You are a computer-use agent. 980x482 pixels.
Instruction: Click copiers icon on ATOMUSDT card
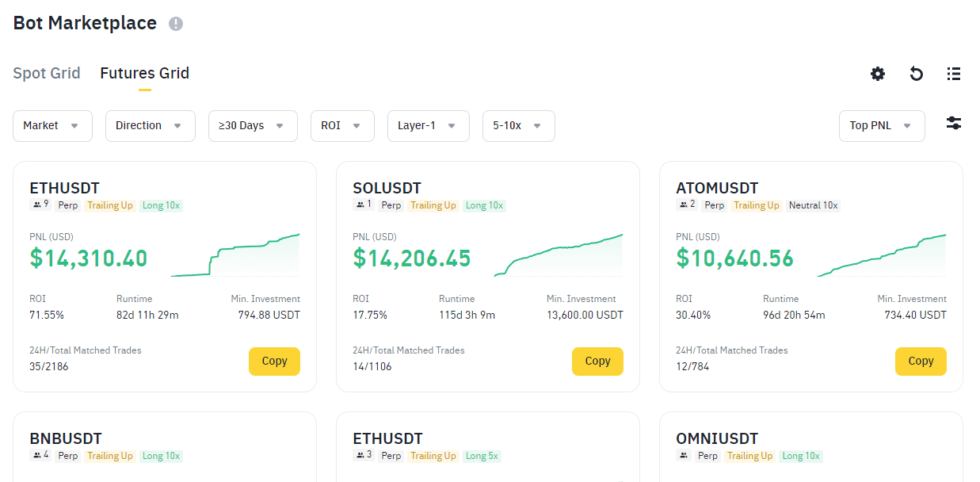[684, 205]
